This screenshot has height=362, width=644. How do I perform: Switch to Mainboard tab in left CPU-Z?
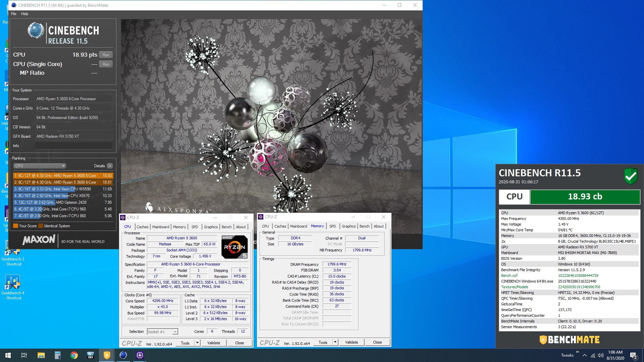click(161, 227)
